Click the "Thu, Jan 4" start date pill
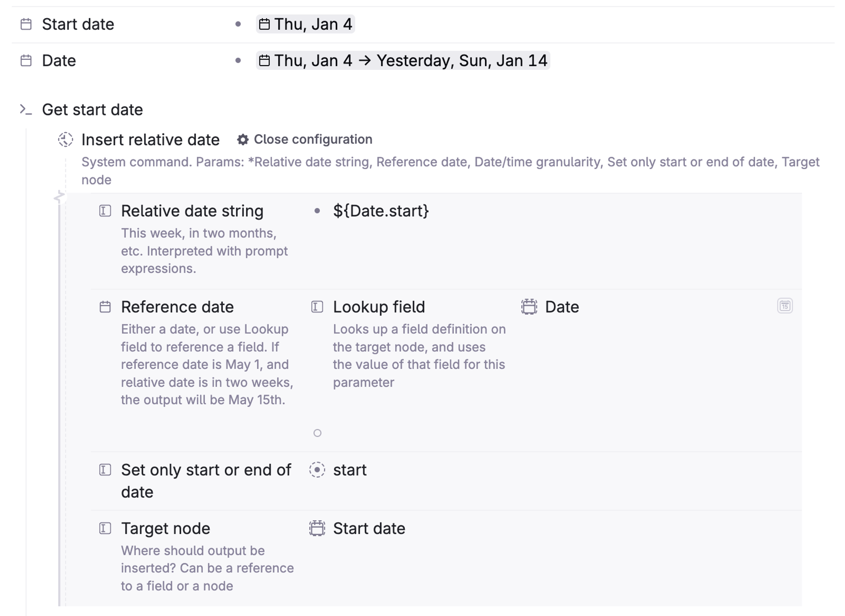This screenshot has height=616, width=845. pos(305,24)
